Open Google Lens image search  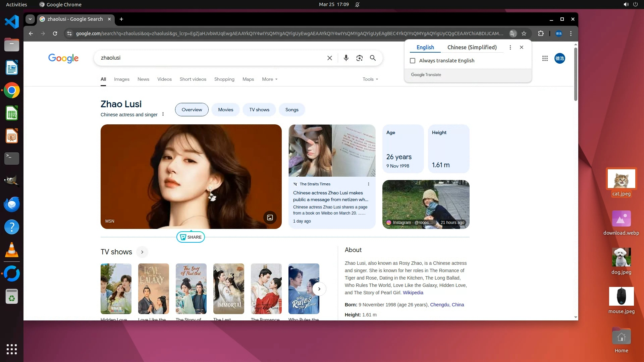tap(360, 58)
